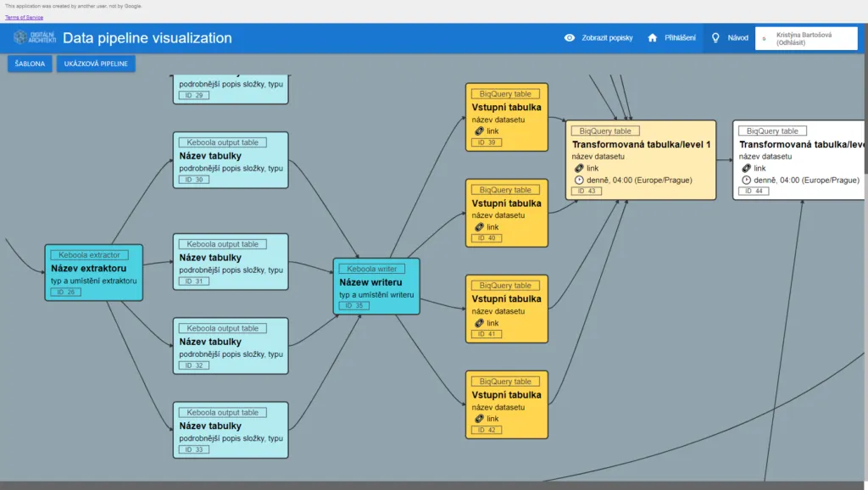Image resolution: width=868 pixels, height=490 pixels.
Task: Click Keboola output table label on ID 30
Action: [x=223, y=142]
